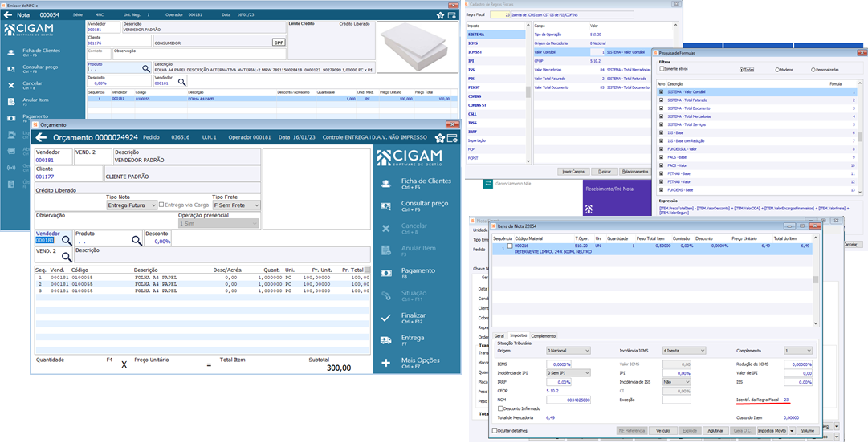Open Incidência de IPI dropdown
The image size is (868, 443).
click(568, 373)
